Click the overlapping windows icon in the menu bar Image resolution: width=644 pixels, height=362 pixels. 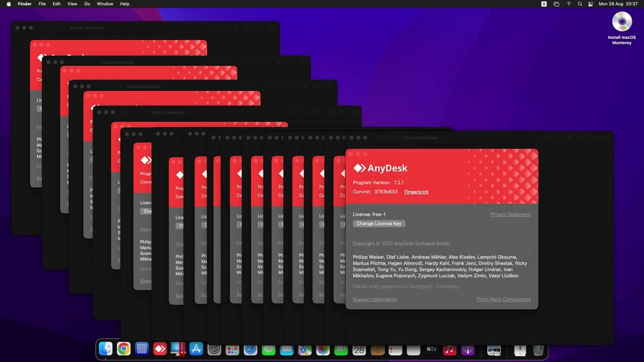[x=556, y=4]
